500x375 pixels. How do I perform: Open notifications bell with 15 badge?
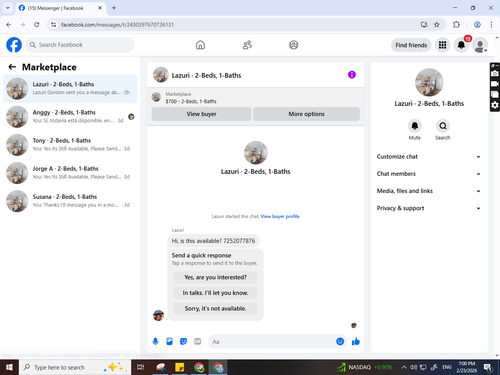pyautogui.click(x=461, y=45)
